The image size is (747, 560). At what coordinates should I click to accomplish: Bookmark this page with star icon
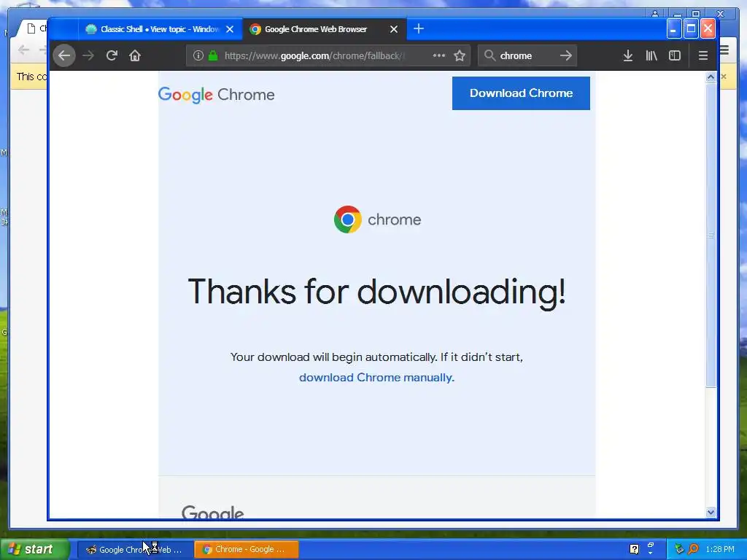click(x=460, y=55)
